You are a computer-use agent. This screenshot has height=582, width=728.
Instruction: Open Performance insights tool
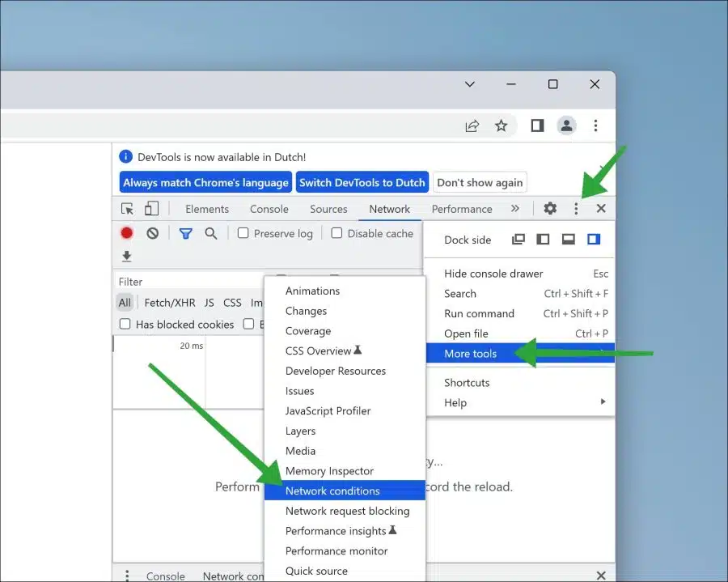[345, 530]
